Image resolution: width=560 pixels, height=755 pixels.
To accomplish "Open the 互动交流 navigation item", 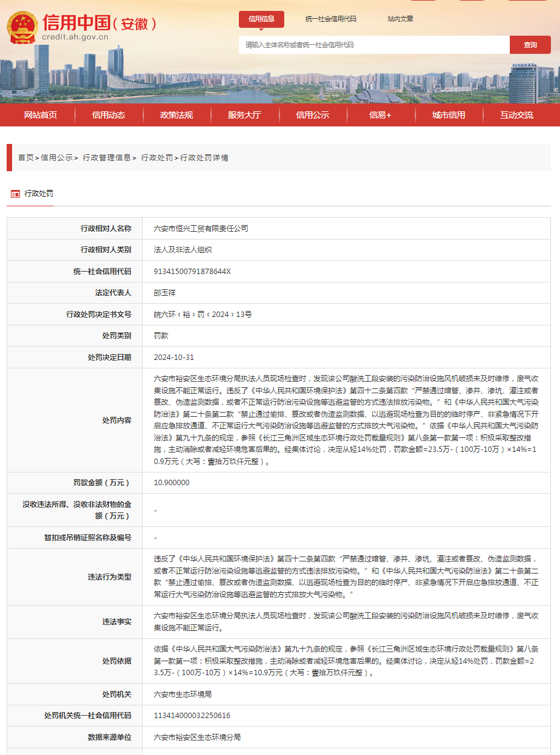I will click(516, 115).
